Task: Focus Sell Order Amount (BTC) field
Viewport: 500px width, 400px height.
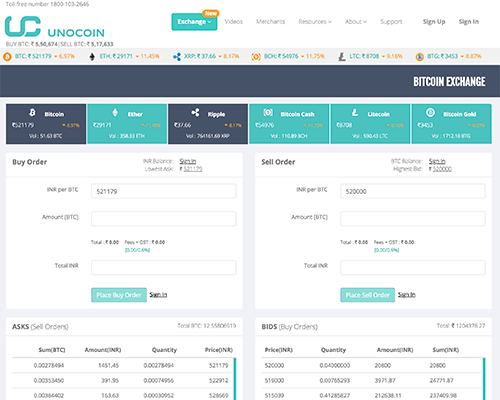Action: pyautogui.click(x=413, y=218)
